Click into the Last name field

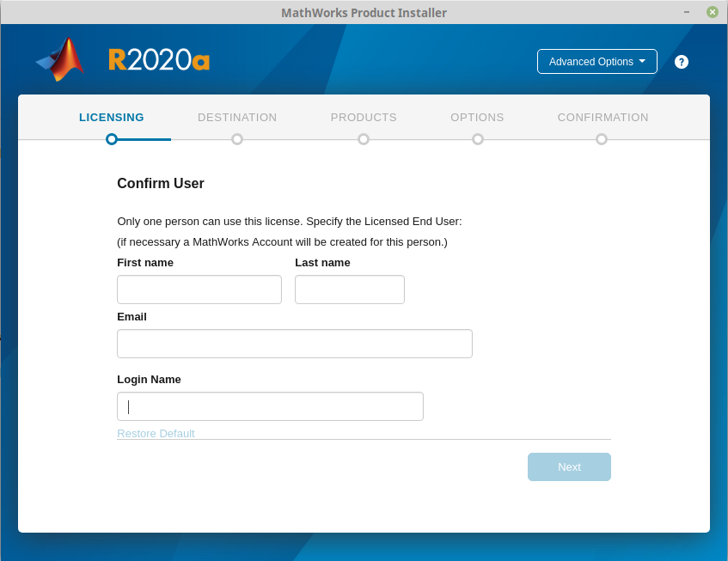pos(349,290)
